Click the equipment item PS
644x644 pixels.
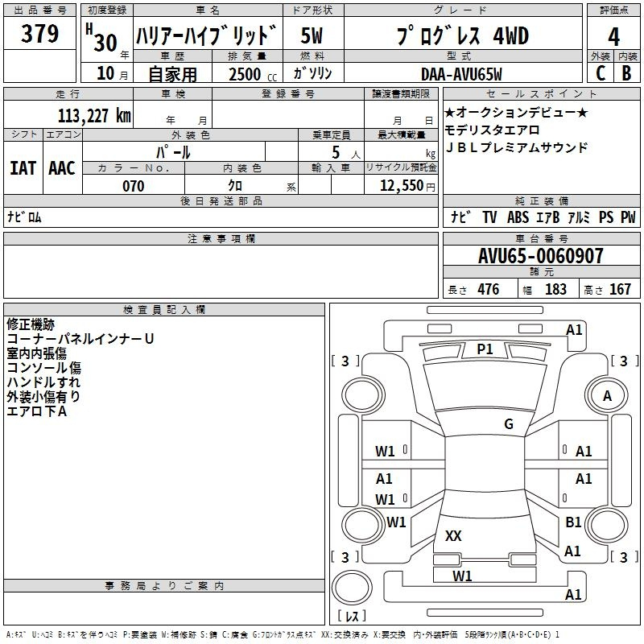coord(606,217)
